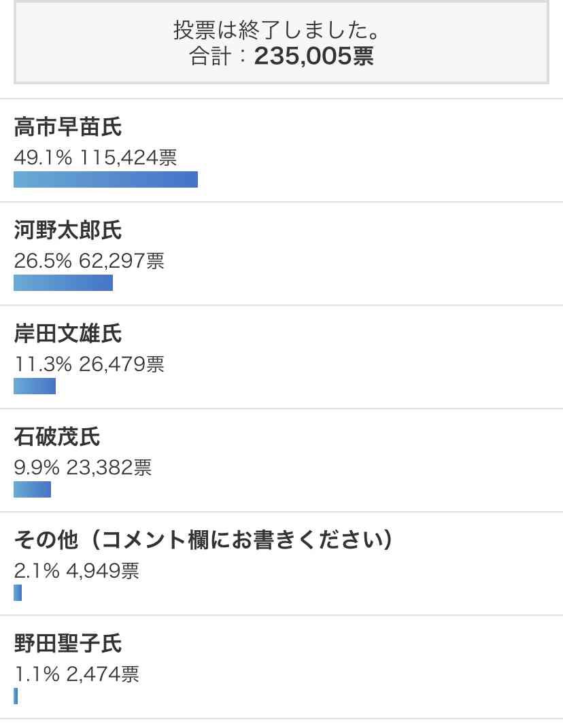Click the 1.1% result bar for 野田聖子氏
This screenshot has height=728, width=563.
(16, 696)
